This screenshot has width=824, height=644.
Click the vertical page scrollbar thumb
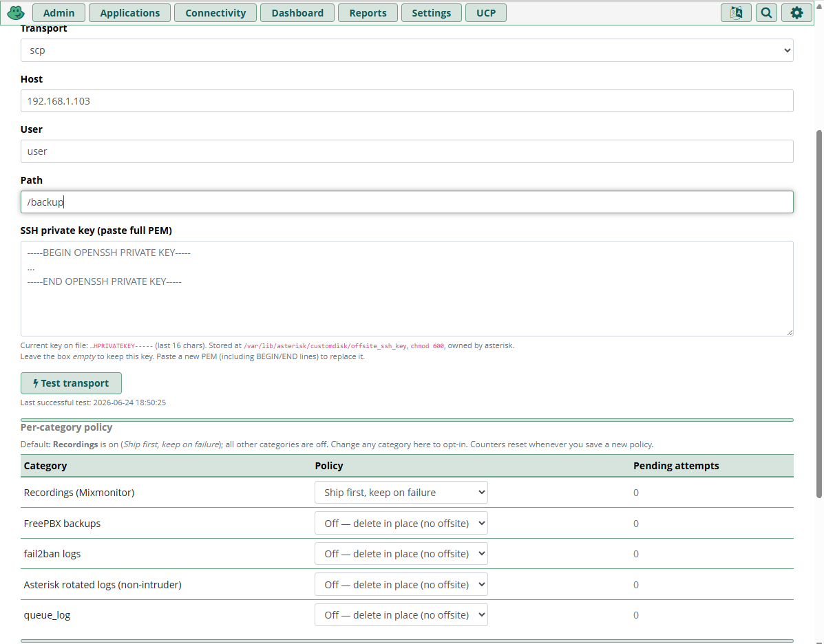818,314
